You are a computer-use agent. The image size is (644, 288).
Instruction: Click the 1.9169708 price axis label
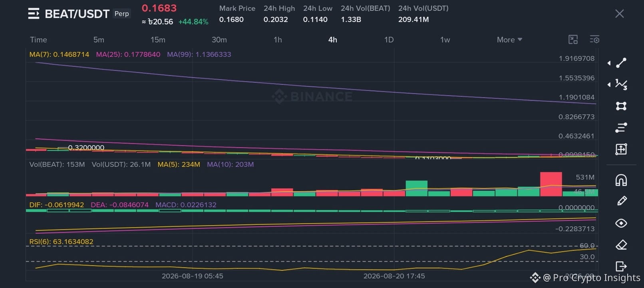tap(576, 58)
